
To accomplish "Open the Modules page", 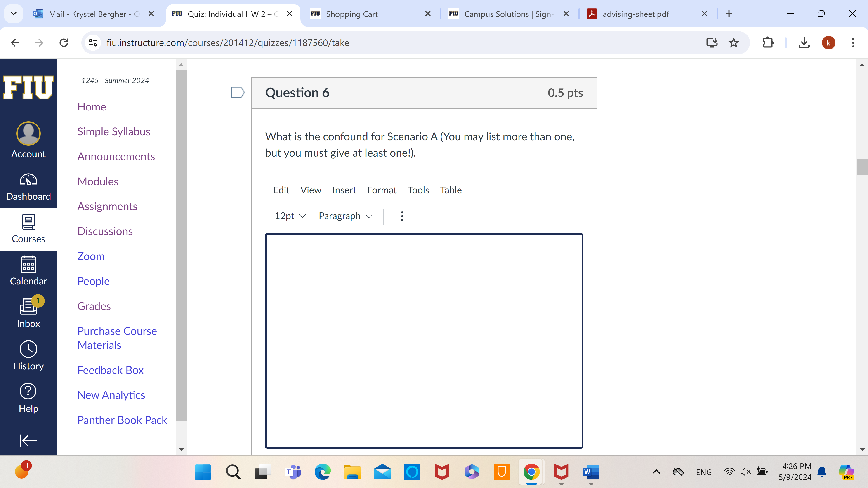I will 98,181.
